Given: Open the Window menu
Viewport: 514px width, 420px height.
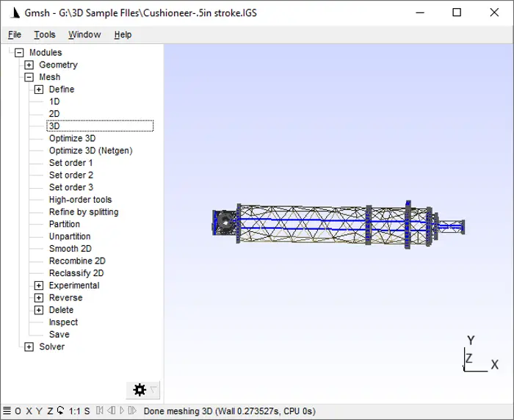Looking at the screenshot, I should pyautogui.click(x=84, y=35).
